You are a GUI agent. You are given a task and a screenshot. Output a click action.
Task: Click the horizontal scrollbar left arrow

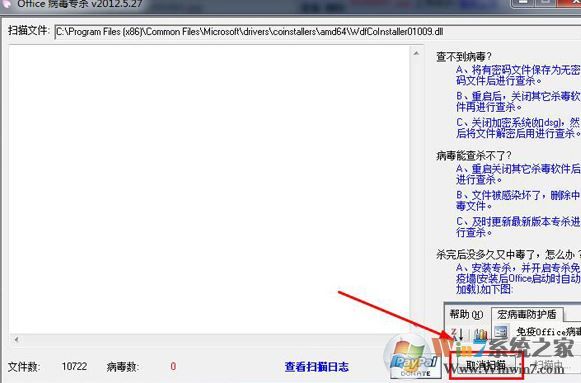(x=16, y=339)
